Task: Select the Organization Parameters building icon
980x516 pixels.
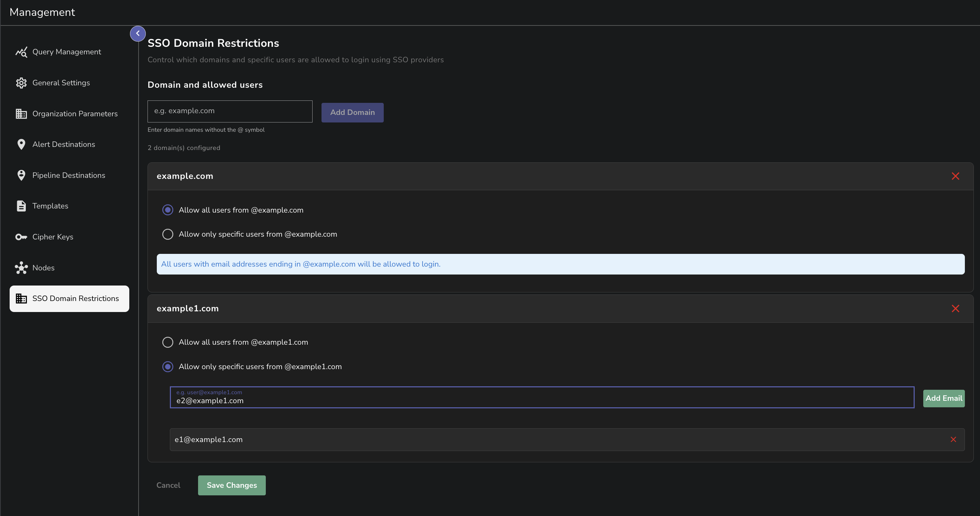Action: pos(21,114)
